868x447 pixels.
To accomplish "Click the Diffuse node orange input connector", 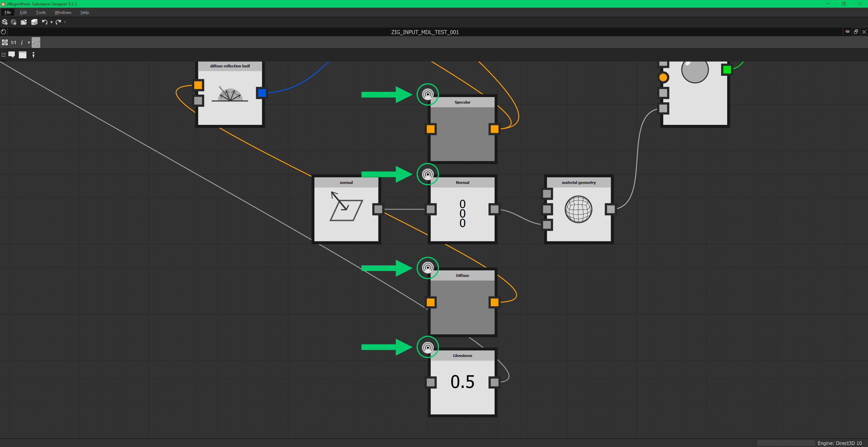I will (431, 302).
